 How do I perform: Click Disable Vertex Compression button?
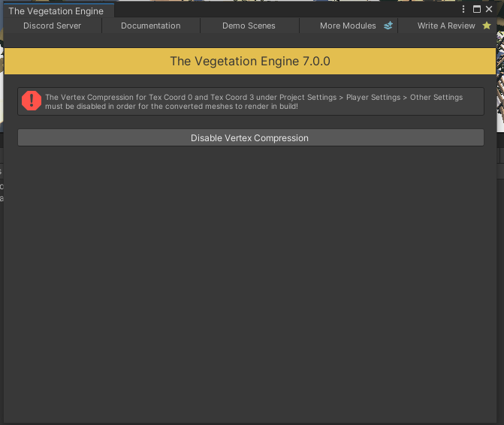(251, 138)
